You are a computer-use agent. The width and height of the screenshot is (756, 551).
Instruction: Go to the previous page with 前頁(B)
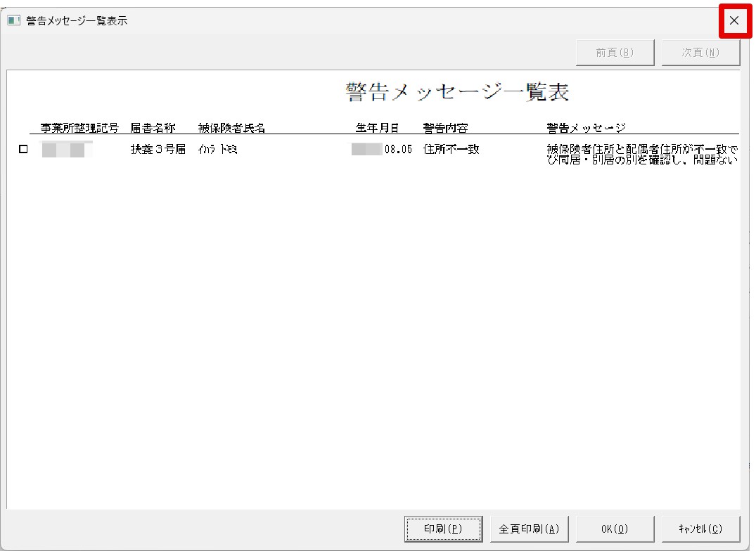(x=615, y=53)
